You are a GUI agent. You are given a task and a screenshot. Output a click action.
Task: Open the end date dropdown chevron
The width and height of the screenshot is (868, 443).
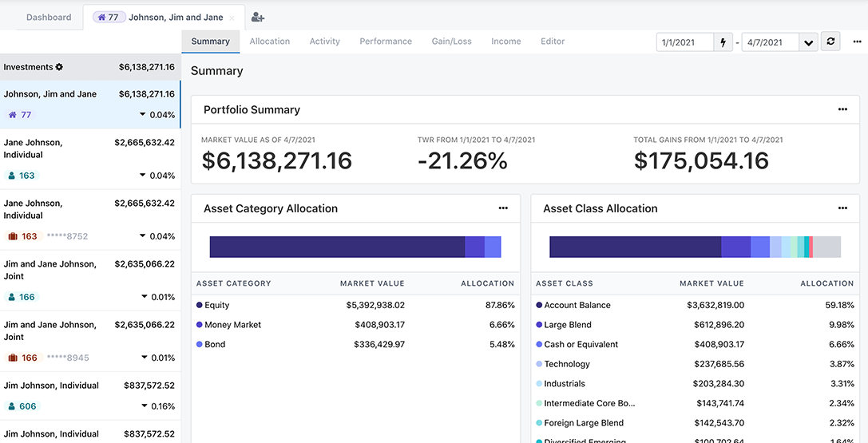coord(809,42)
